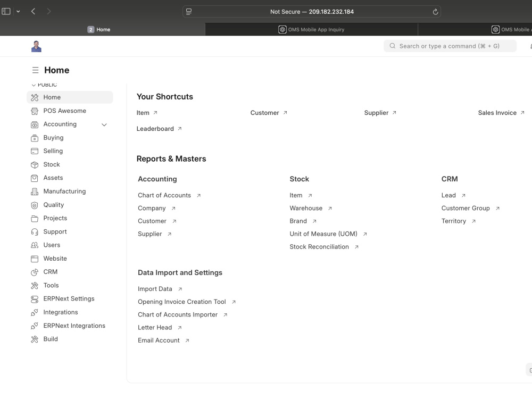
Task: Switch to the Home browser tab
Action: [x=103, y=29]
